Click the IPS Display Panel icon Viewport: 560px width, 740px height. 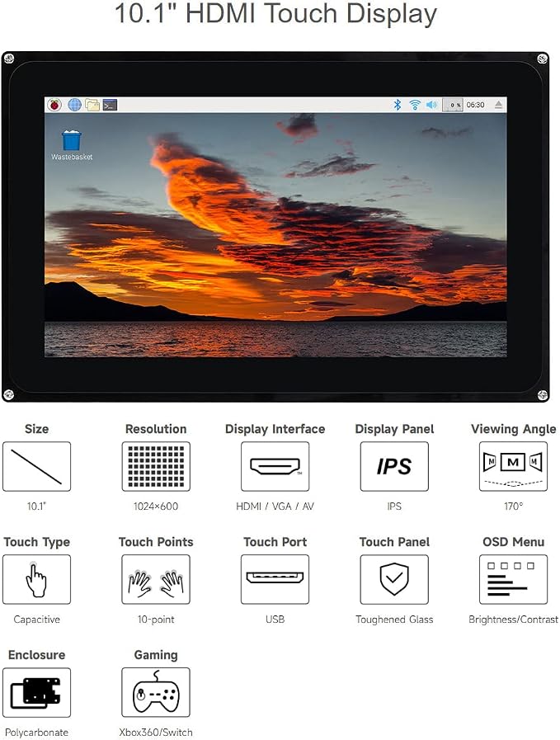point(394,466)
